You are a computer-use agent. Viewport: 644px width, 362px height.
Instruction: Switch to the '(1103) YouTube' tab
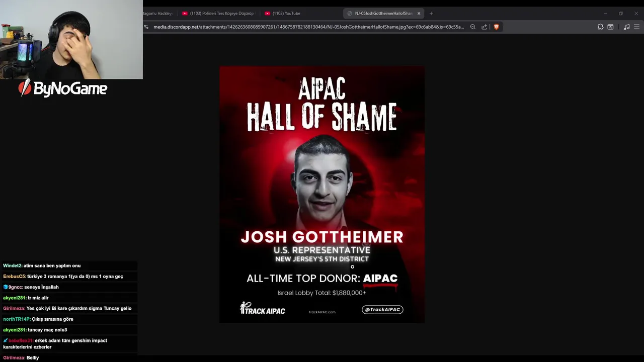[301, 14]
